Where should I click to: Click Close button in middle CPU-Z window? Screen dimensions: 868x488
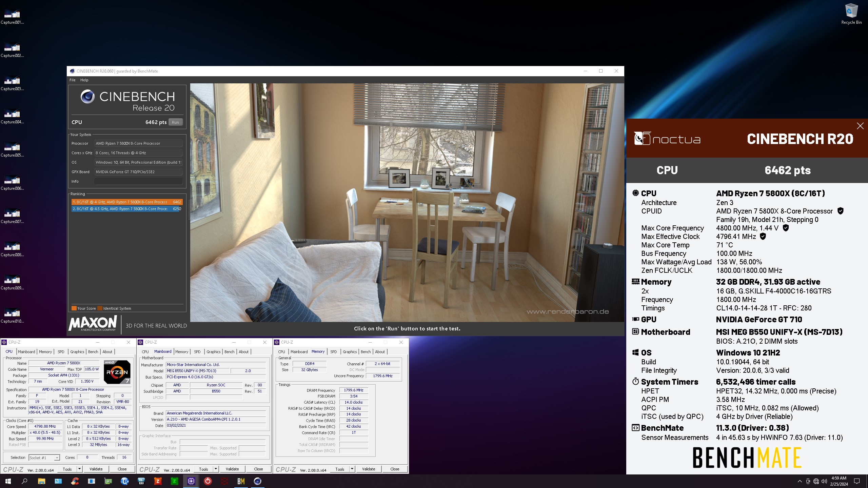click(258, 469)
